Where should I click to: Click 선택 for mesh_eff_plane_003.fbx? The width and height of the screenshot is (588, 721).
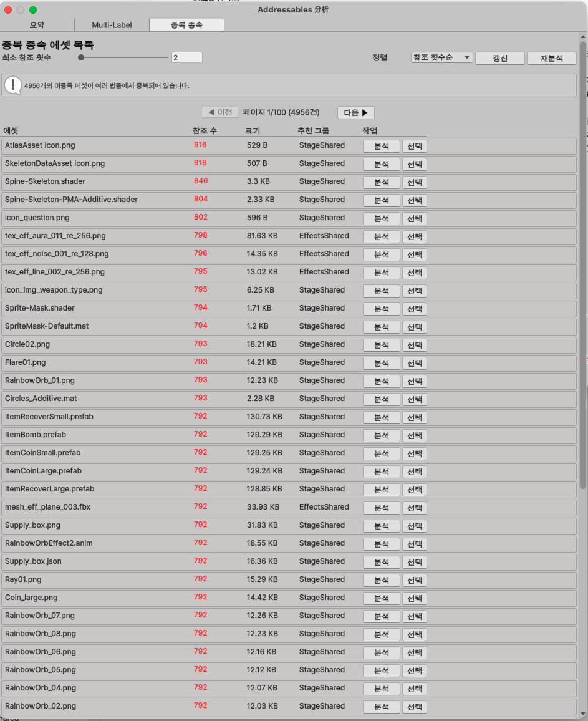point(414,508)
